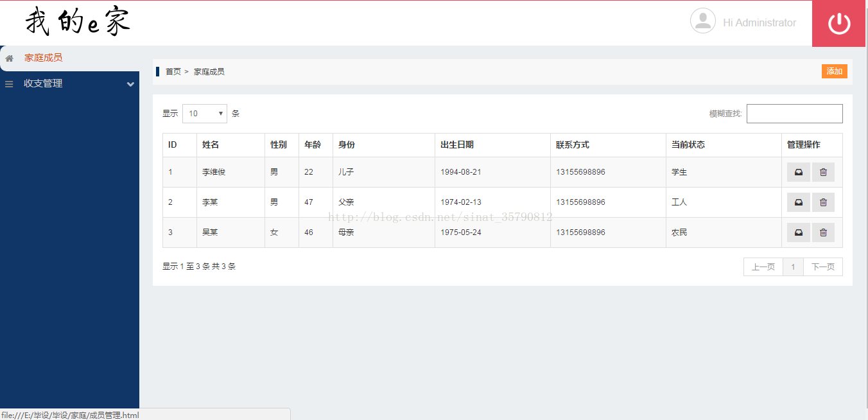This screenshot has width=868, height=420.
Task: Click the Administrator user avatar icon
Action: point(703,21)
